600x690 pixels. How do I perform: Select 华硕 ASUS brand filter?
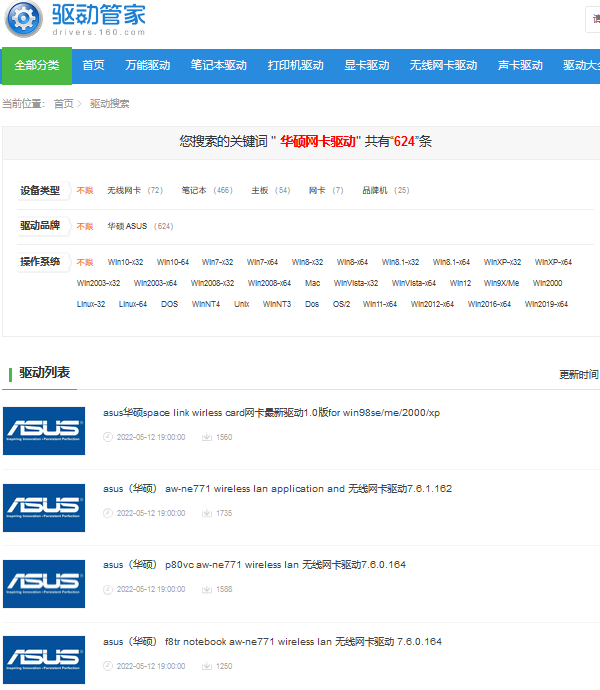pyautogui.click(x=127, y=226)
